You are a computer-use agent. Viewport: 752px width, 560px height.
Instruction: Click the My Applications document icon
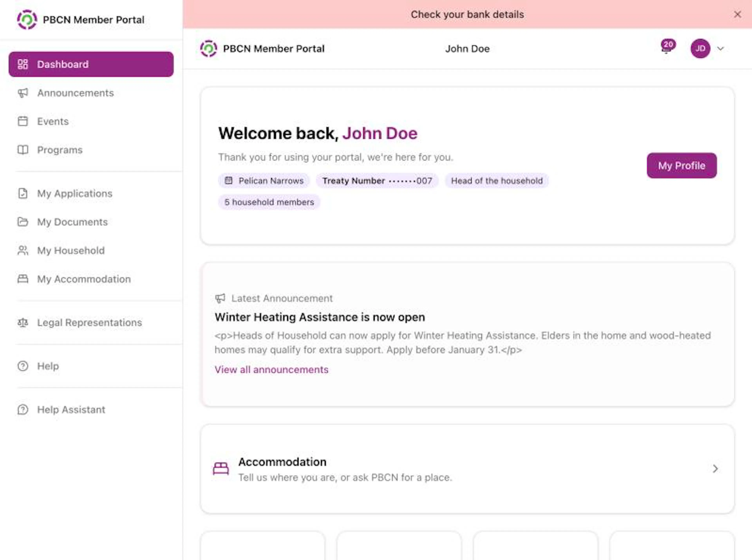[x=23, y=193]
